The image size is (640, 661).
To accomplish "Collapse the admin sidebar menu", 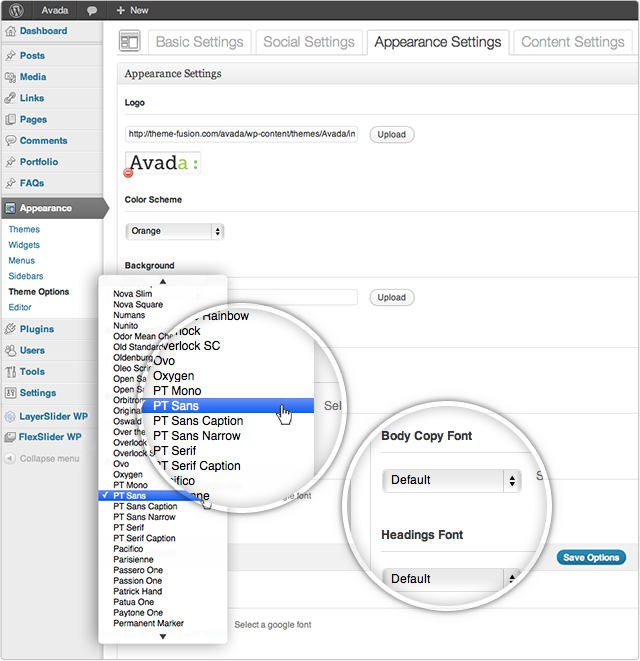I will point(48,458).
